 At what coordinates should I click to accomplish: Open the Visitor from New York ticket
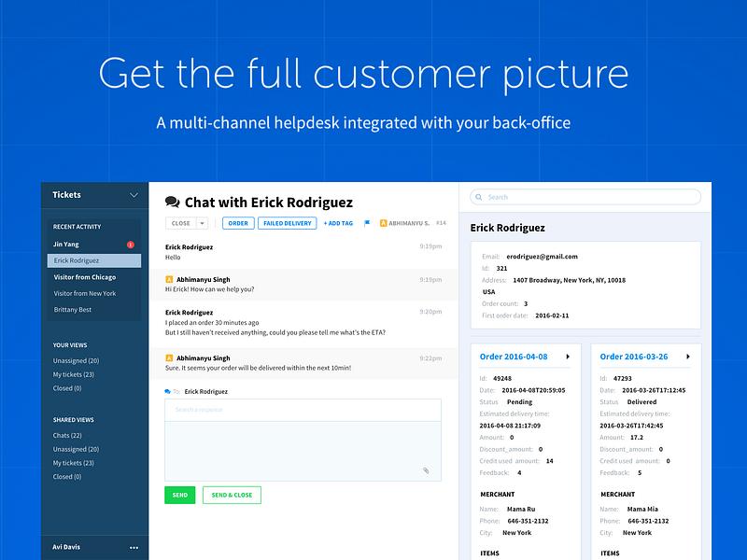point(85,293)
